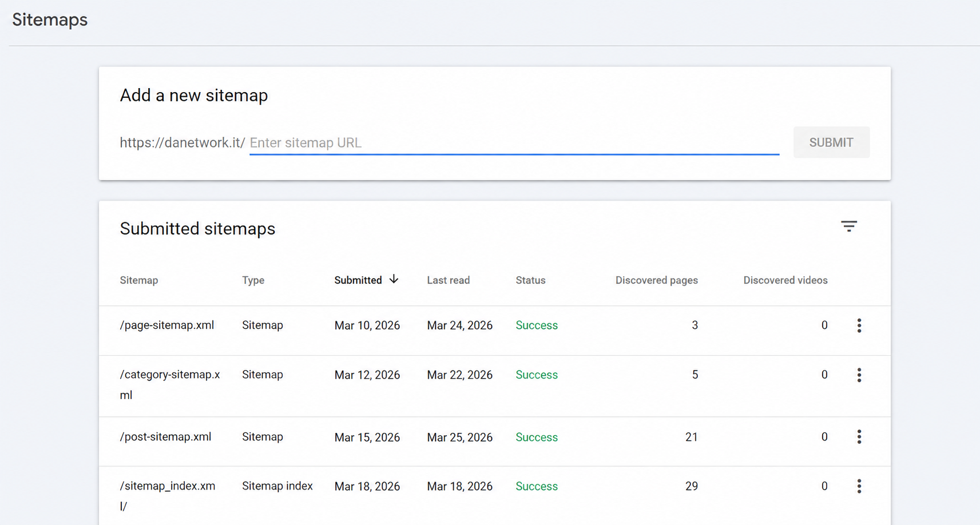This screenshot has height=525, width=980.
Task: Click the Mar 12, 2026 submitted date
Action: (x=367, y=375)
